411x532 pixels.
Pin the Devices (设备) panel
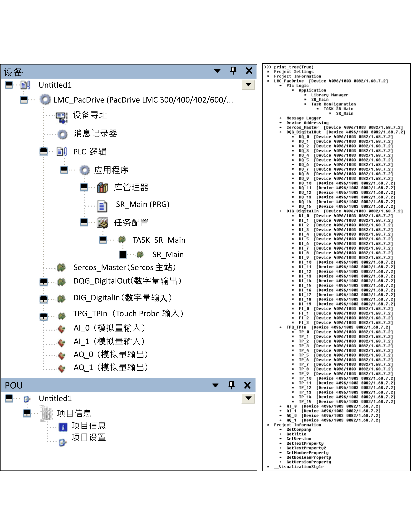tap(233, 71)
